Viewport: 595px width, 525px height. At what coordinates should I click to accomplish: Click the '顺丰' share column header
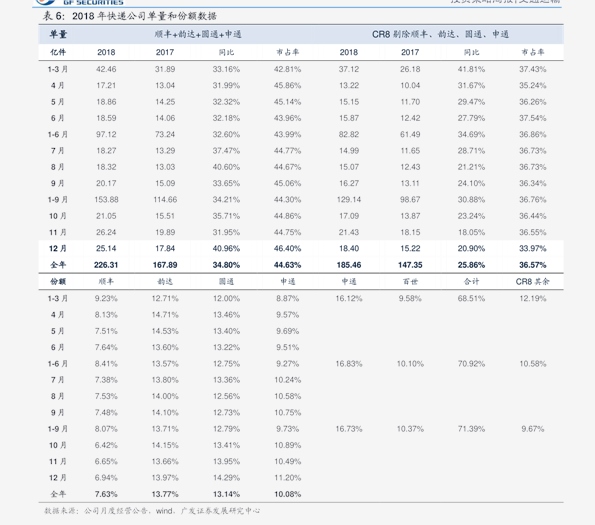coord(106,281)
